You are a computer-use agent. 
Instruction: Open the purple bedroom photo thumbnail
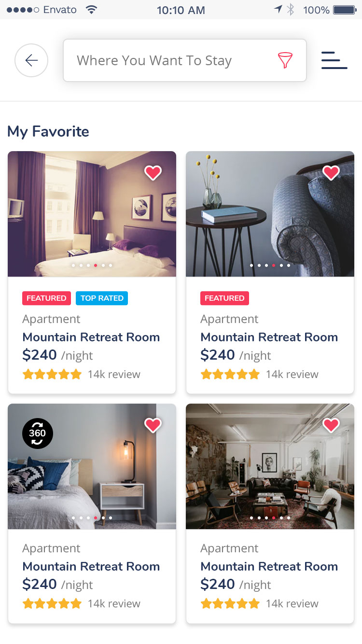[92, 214]
